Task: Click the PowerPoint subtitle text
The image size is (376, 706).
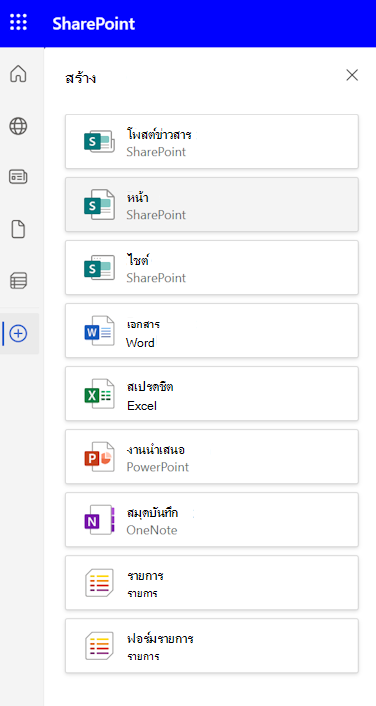Action: [x=158, y=467]
